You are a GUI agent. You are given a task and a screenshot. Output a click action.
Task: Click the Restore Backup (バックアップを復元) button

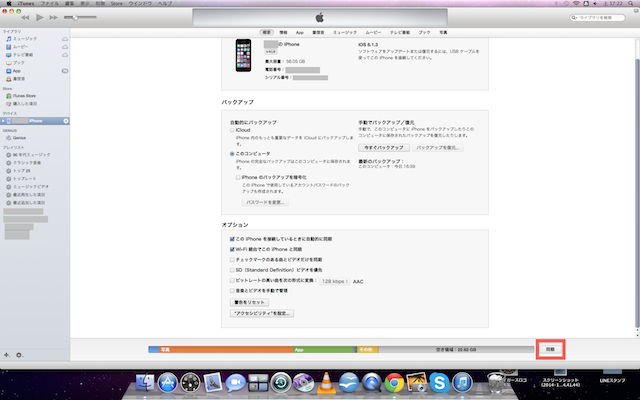(438, 148)
